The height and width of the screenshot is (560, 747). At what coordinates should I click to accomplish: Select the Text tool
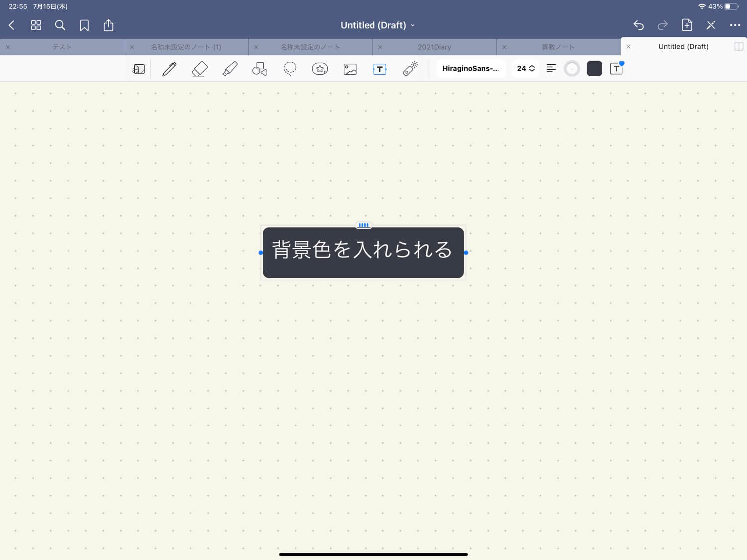[x=380, y=69]
